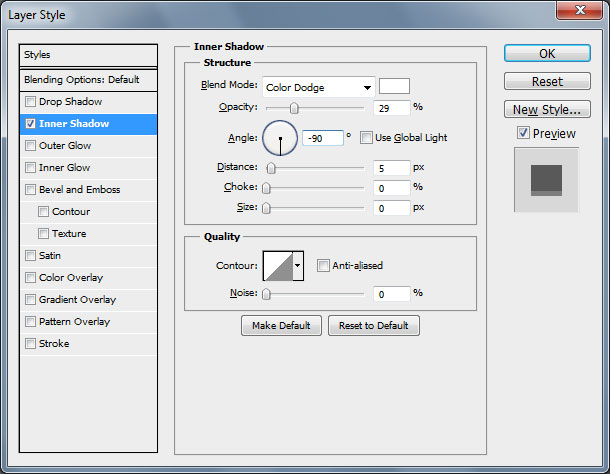The height and width of the screenshot is (474, 610).
Task: Click the shadow color swatch
Action: [x=394, y=86]
